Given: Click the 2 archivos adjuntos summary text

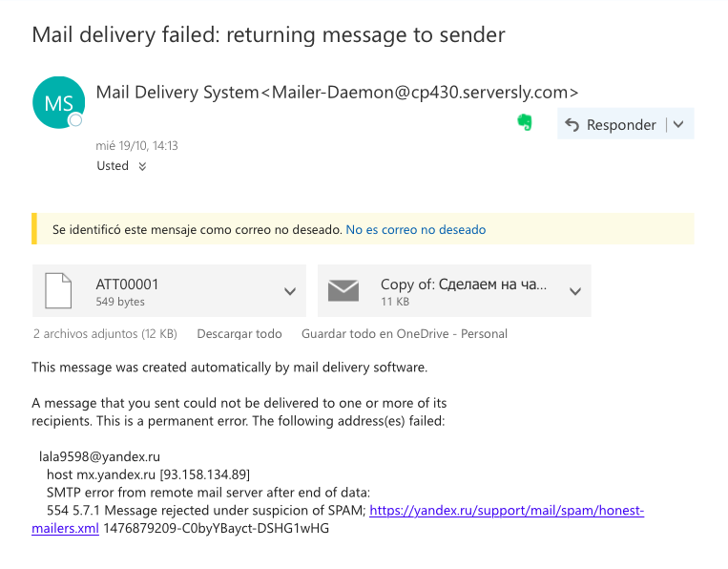Looking at the screenshot, I should pyautogui.click(x=105, y=333).
